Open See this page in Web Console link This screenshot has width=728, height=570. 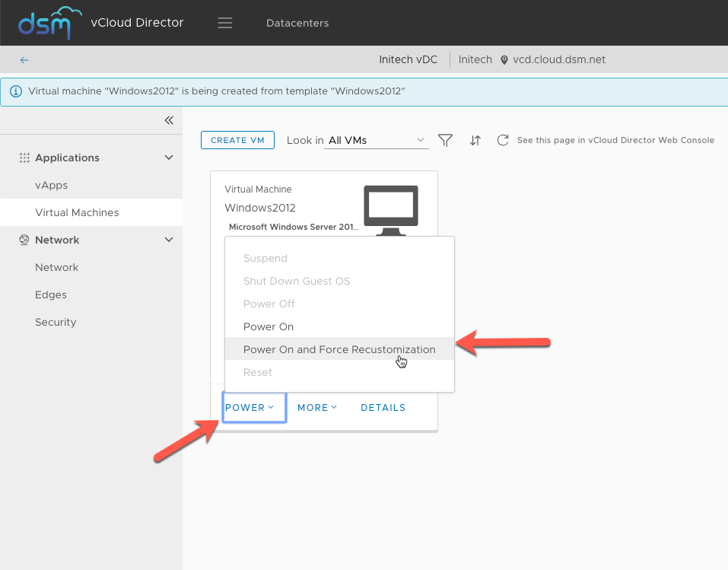(x=615, y=140)
